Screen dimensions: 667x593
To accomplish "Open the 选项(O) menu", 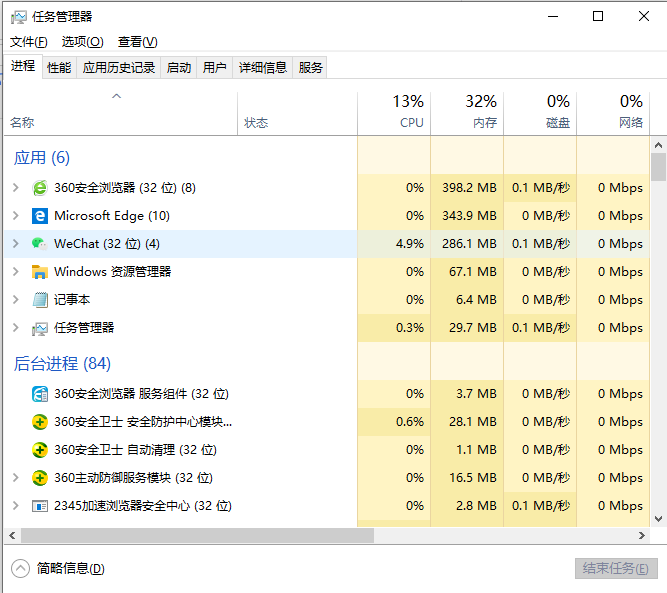I will pyautogui.click(x=83, y=42).
